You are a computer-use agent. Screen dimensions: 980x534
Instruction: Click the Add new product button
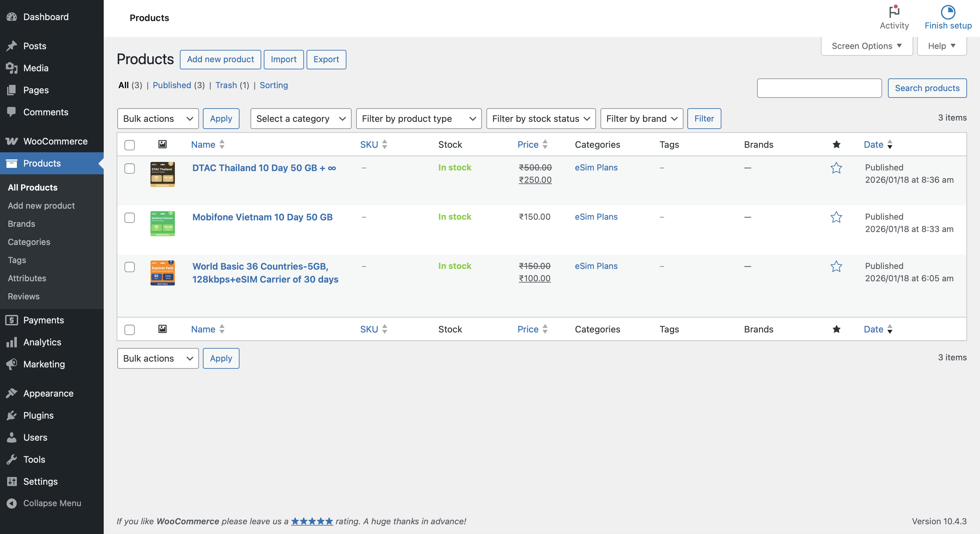click(220, 59)
